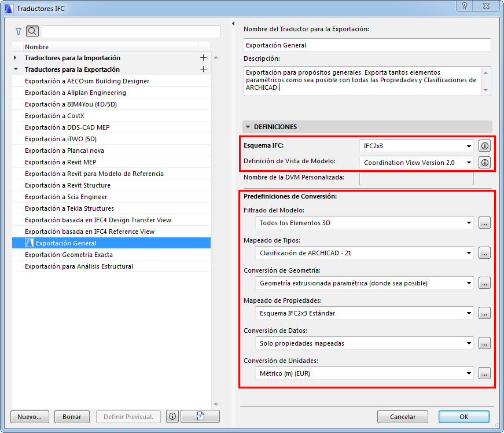Screen dimensions: 504x433
Task: Open Conversión de Datos settings ellipsis
Action: 484,343
